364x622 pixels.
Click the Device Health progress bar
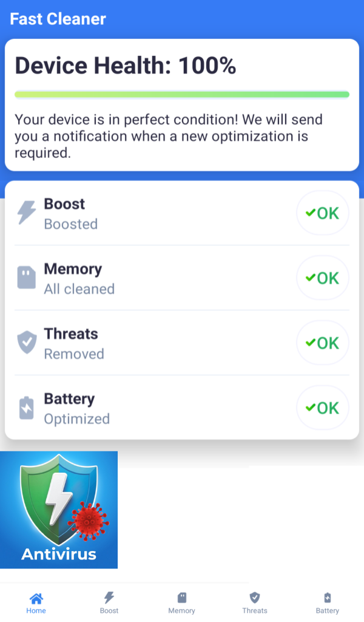(182, 94)
